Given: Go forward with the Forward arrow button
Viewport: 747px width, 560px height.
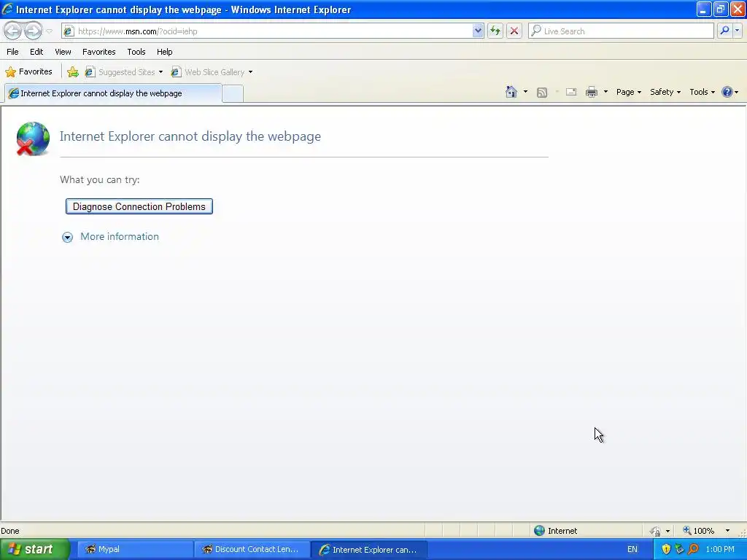Looking at the screenshot, I should (33, 31).
